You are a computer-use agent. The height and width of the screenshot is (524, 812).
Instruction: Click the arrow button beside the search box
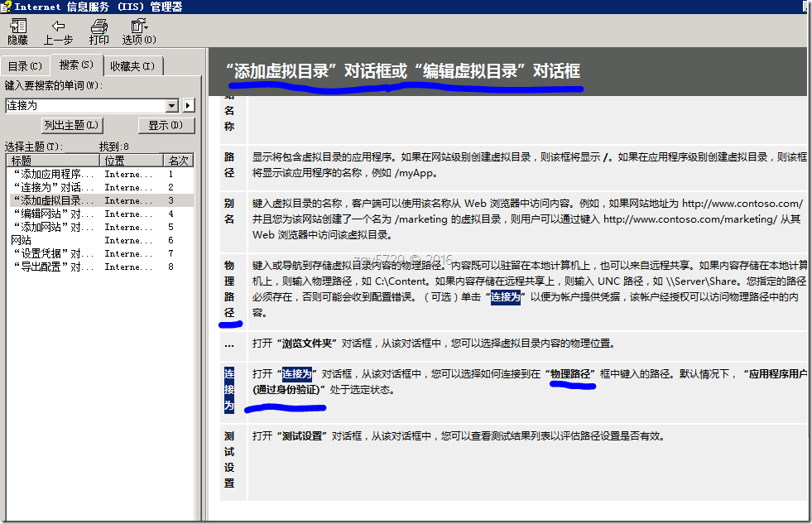[x=189, y=106]
